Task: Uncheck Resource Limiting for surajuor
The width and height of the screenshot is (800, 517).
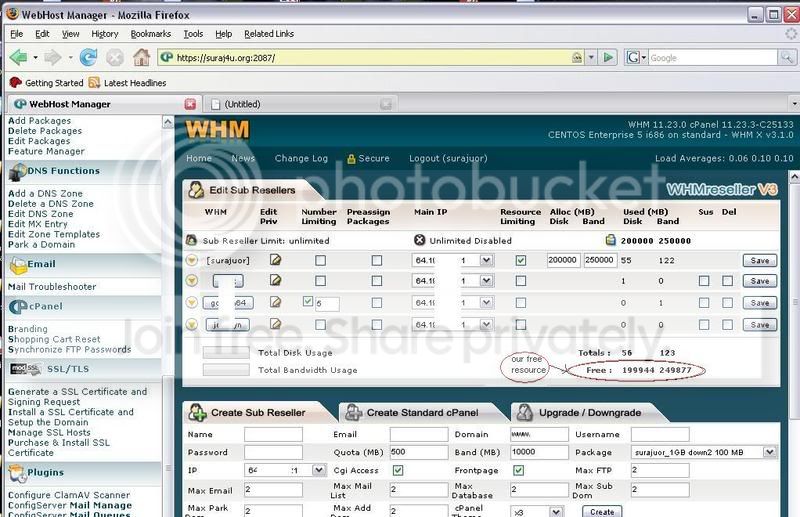Action: click(520, 260)
